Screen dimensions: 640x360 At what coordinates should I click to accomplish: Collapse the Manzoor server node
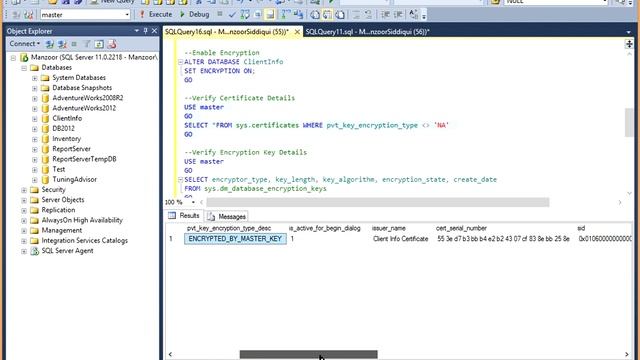point(13,58)
